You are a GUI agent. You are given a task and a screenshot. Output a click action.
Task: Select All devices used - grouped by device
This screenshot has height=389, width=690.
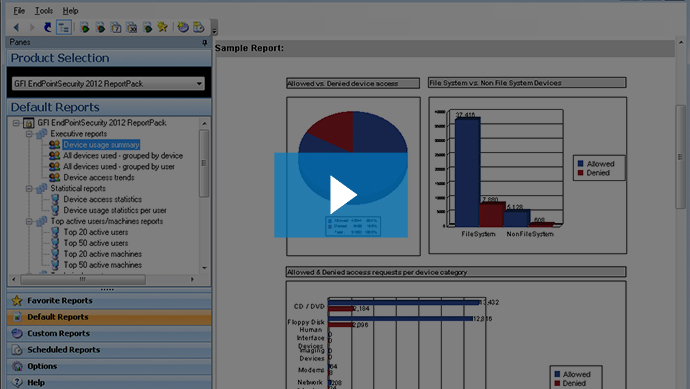(123, 156)
